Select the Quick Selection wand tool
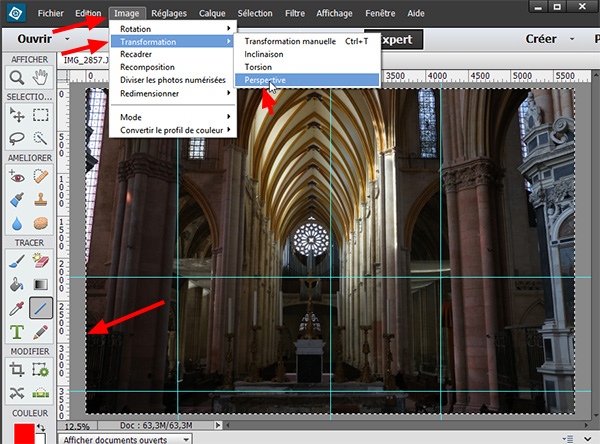Screen dimensions: 600x444 tap(40, 138)
